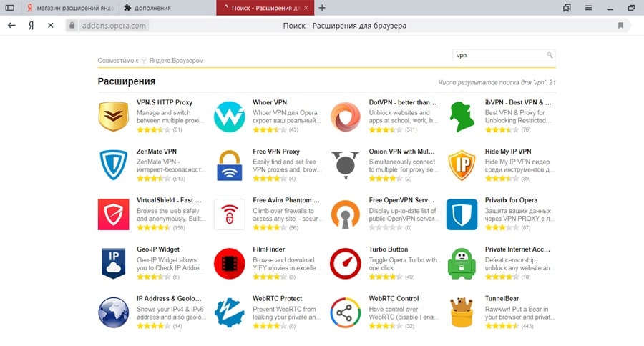
Task: Open the Free VPN Proxy padlock icon
Action: 229,165
